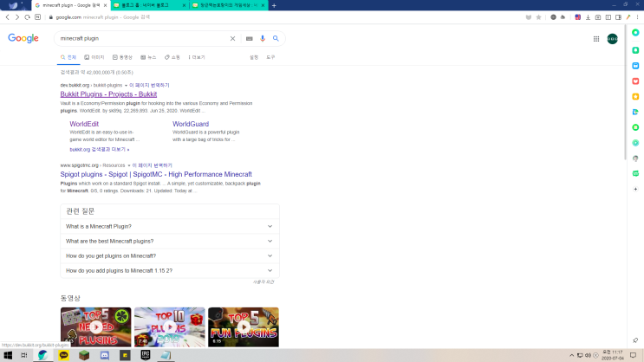Open the Google account avatar
Screen dimensions: 644x362
[613, 39]
